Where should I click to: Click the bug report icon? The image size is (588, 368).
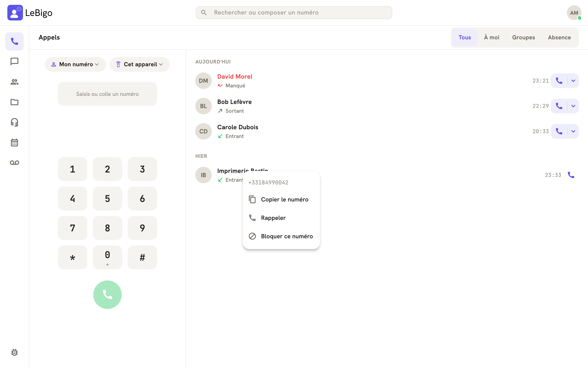[14, 352]
